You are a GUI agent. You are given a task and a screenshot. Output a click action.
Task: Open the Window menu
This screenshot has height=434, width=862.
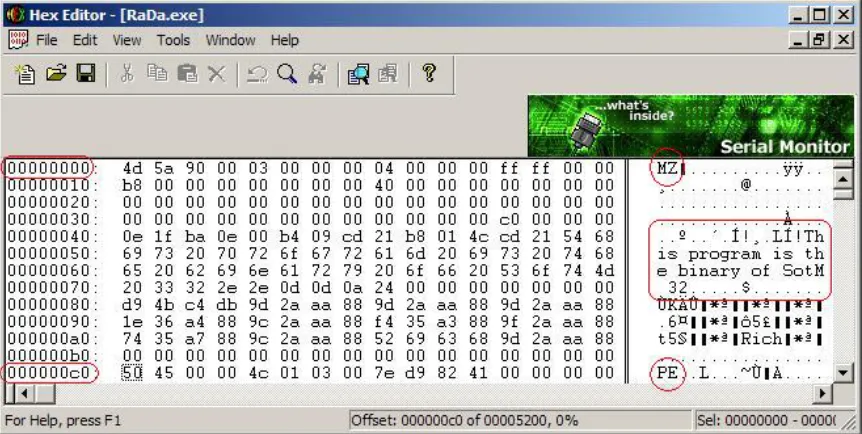point(230,40)
